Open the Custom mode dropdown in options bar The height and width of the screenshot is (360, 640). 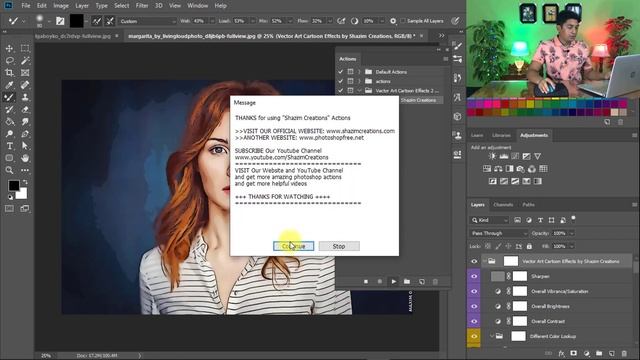(147, 21)
